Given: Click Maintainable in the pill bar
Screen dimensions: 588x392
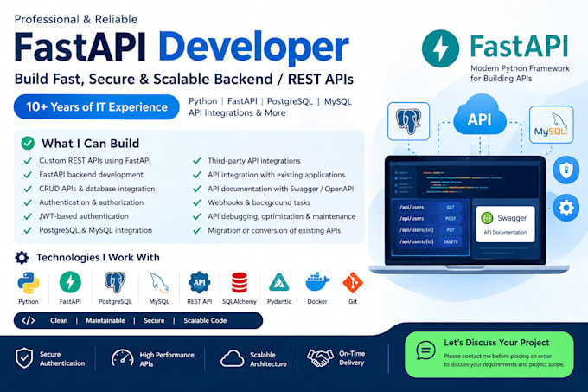Looking at the screenshot, I should (105, 320).
